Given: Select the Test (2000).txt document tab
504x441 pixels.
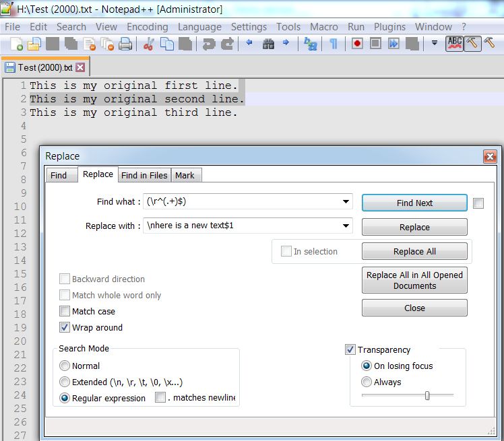Looking at the screenshot, I should pyautogui.click(x=45, y=67).
